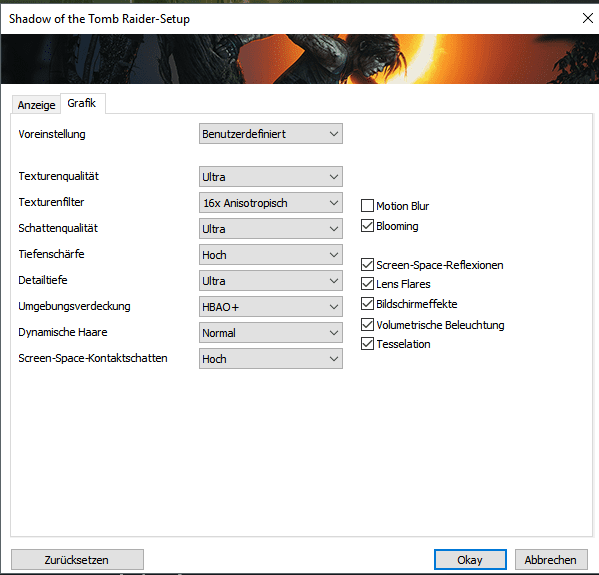The width and height of the screenshot is (599, 575).
Task: Turn off Bildschirmeffekte checkbox
Action: tap(367, 303)
